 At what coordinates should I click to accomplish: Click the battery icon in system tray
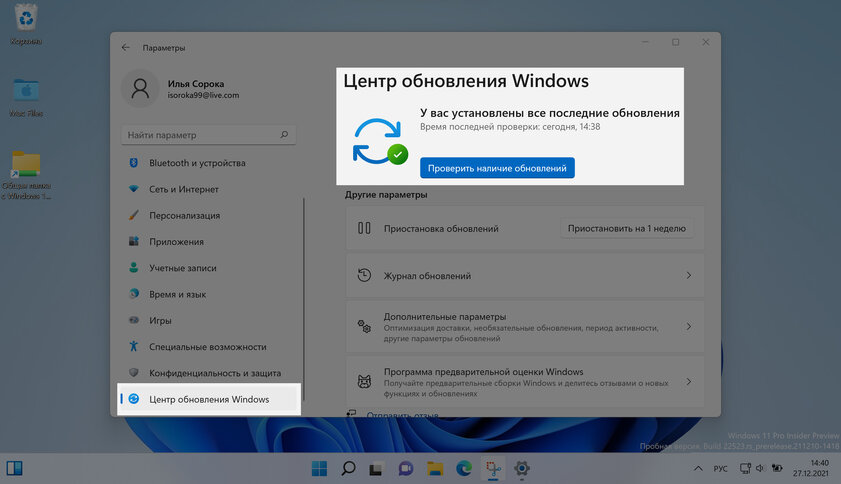[x=777, y=468]
